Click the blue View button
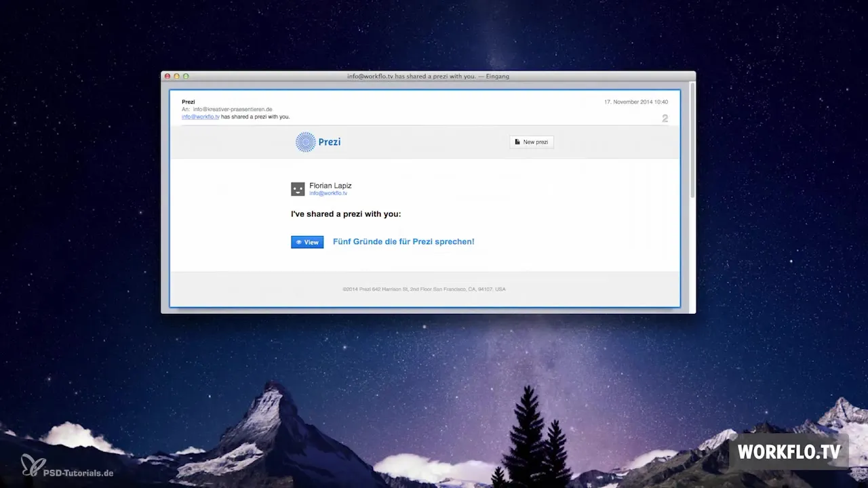This screenshot has height=488, width=868. [307, 242]
